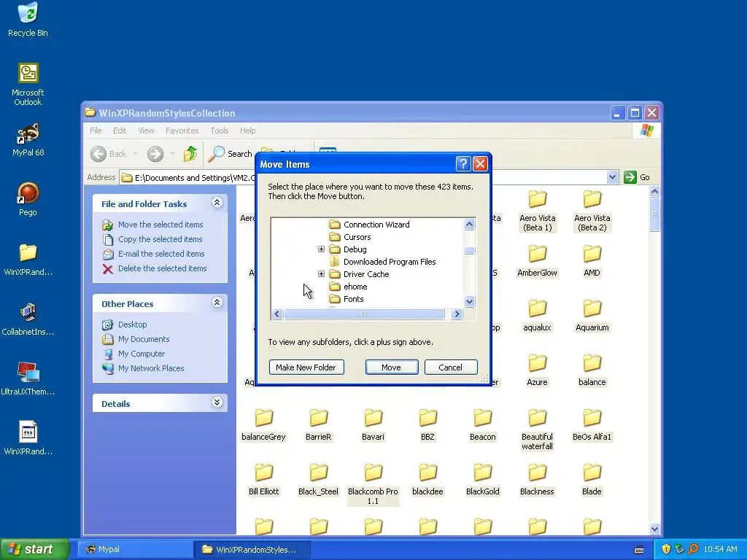The height and width of the screenshot is (560, 747).
Task: Click the Start button
Action: (x=35, y=550)
